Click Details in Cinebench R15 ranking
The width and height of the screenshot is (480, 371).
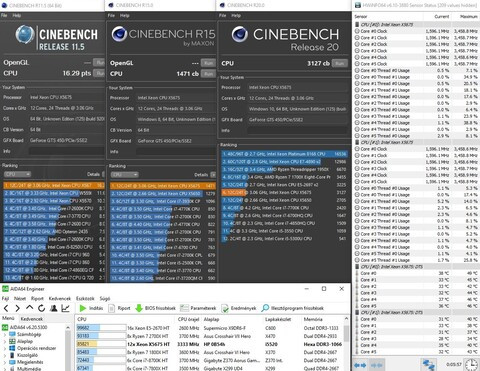click(201, 175)
